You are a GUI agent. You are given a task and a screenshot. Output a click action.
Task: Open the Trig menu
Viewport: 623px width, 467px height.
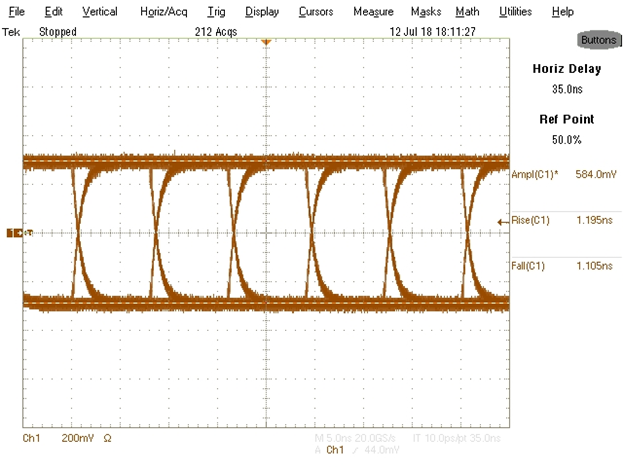point(216,11)
